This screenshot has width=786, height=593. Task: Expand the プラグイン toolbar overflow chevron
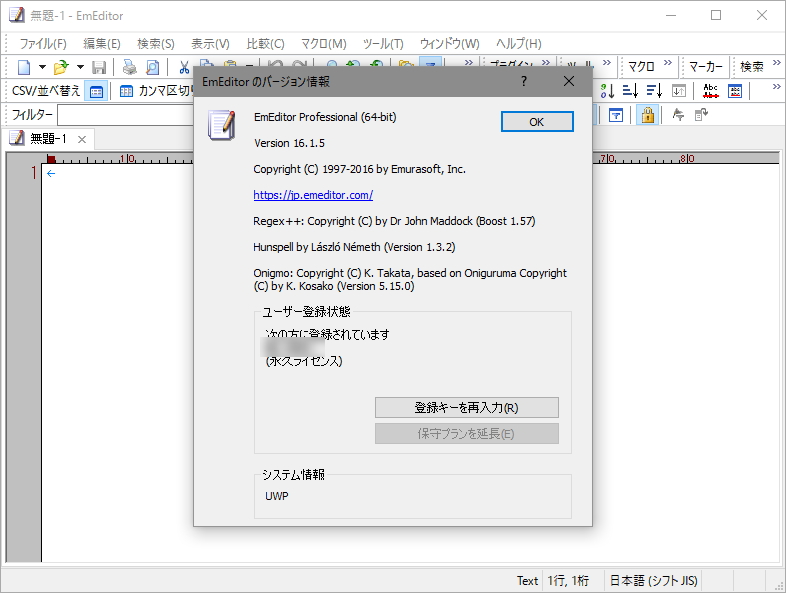click(x=546, y=63)
